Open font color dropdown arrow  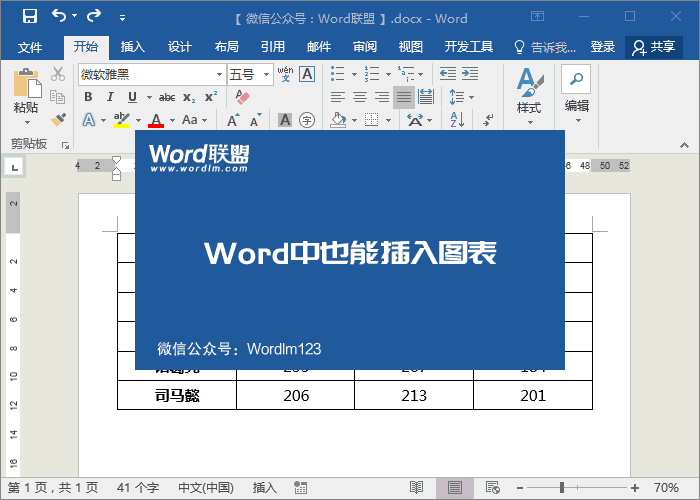[x=172, y=120]
